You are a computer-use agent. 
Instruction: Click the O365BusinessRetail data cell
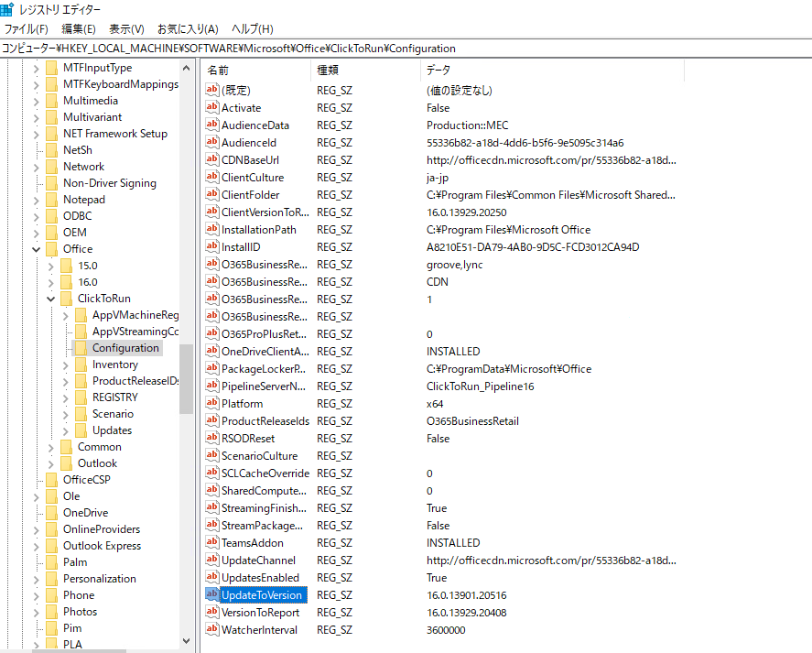pos(472,420)
